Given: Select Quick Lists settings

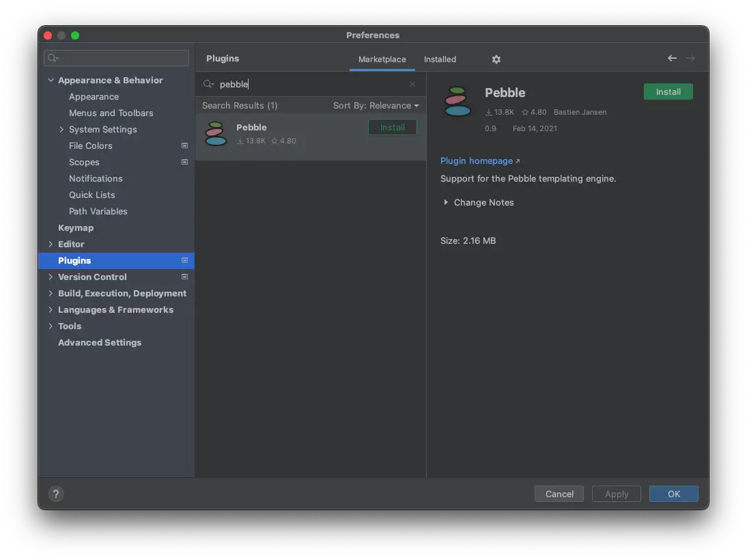Looking at the screenshot, I should point(92,195).
